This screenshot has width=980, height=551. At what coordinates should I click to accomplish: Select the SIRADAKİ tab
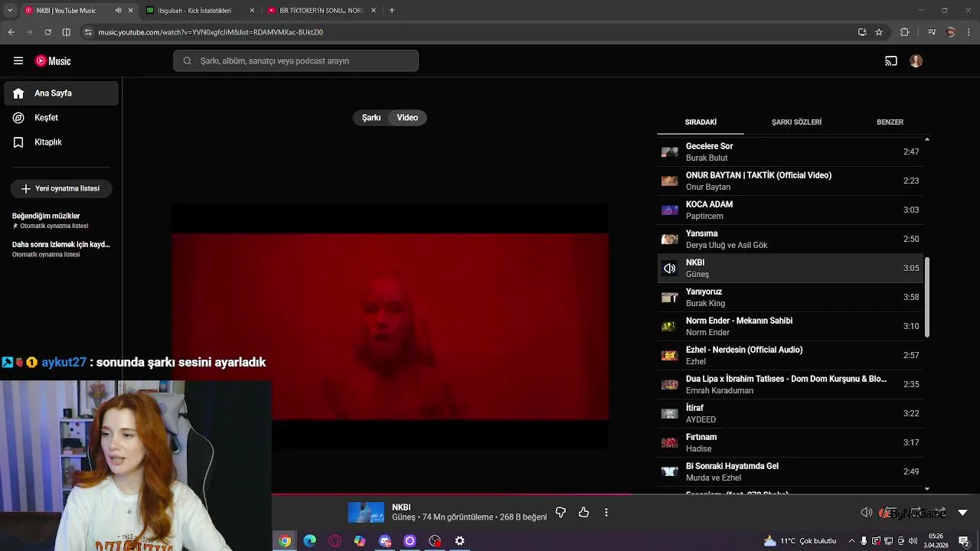(701, 122)
